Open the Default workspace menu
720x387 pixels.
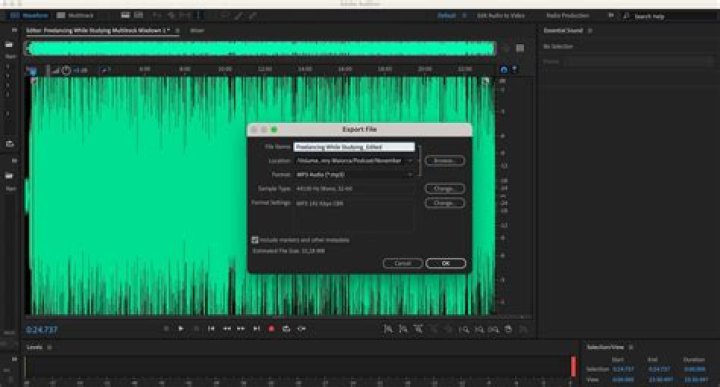tap(464, 16)
